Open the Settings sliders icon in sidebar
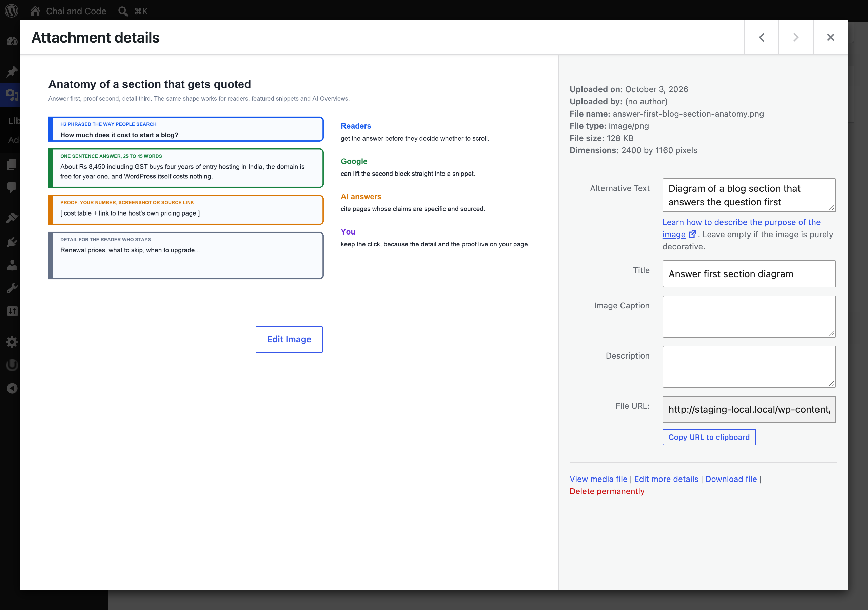The image size is (868, 610). click(12, 311)
